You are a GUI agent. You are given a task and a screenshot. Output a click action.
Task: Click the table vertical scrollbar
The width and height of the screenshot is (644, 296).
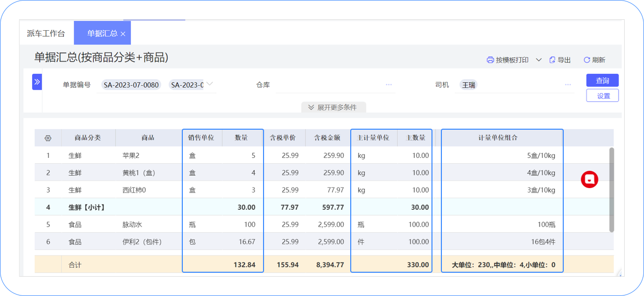[611, 188]
